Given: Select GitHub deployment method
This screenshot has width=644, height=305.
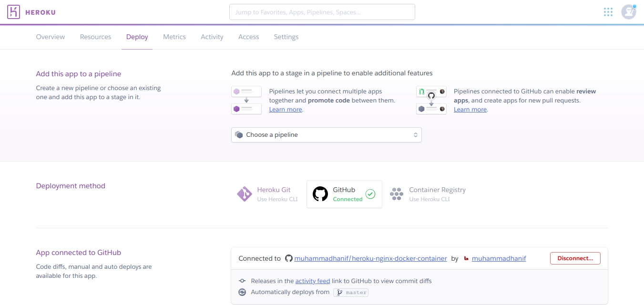Looking at the screenshot, I should [x=344, y=194].
